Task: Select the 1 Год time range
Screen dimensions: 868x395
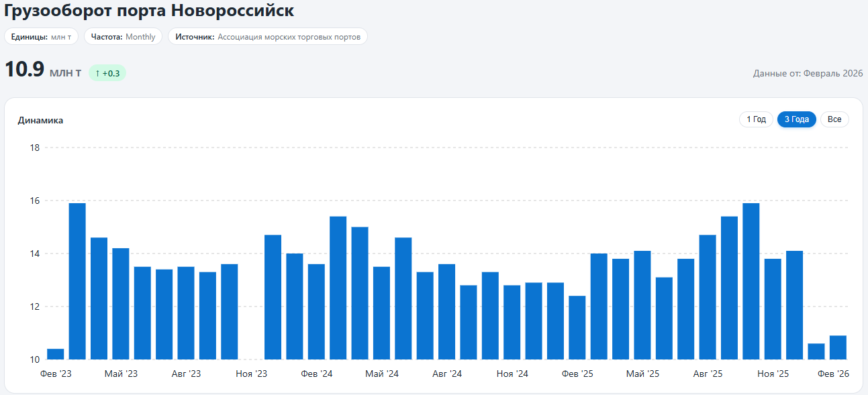Action: pyautogui.click(x=756, y=119)
